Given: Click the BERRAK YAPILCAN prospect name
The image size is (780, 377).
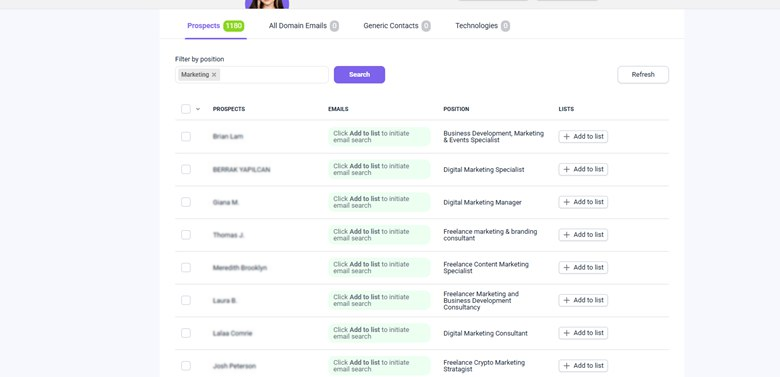Looking at the screenshot, I should pos(241,170).
